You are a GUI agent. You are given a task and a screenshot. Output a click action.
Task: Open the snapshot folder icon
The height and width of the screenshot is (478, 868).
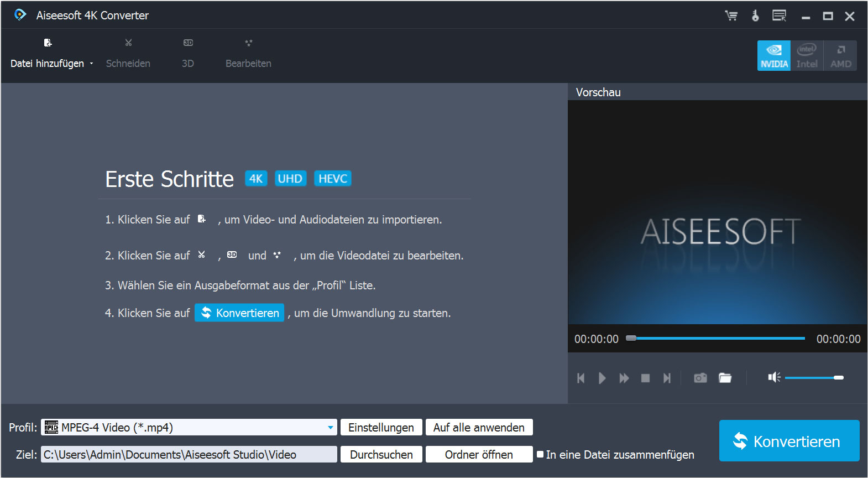point(725,378)
